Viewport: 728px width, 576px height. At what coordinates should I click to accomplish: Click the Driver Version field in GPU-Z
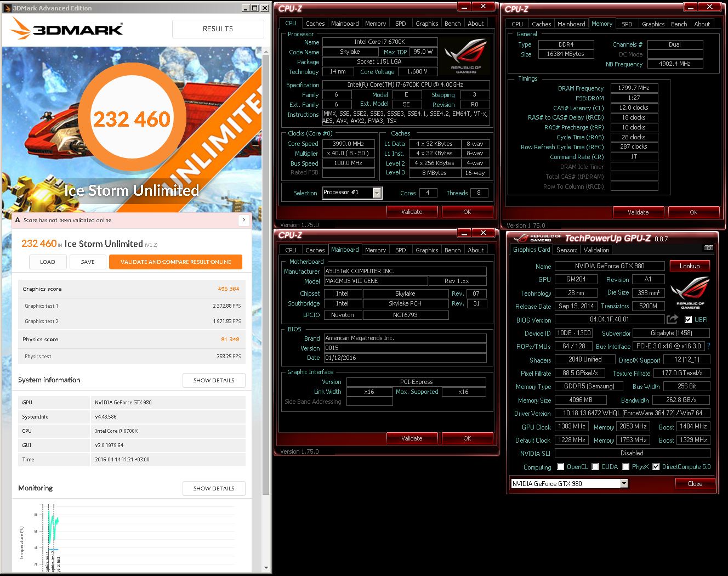tap(633, 413)
